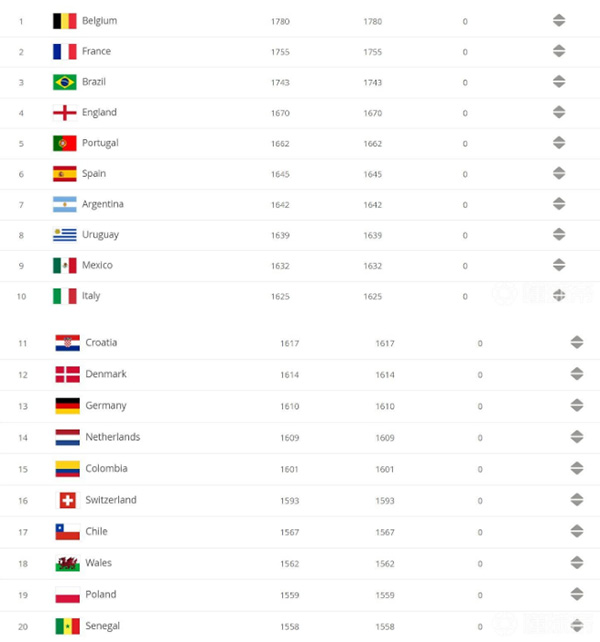Click the Portugal flag icon
This screenshot has width=600, height=642.
click(x=64, y=143)
